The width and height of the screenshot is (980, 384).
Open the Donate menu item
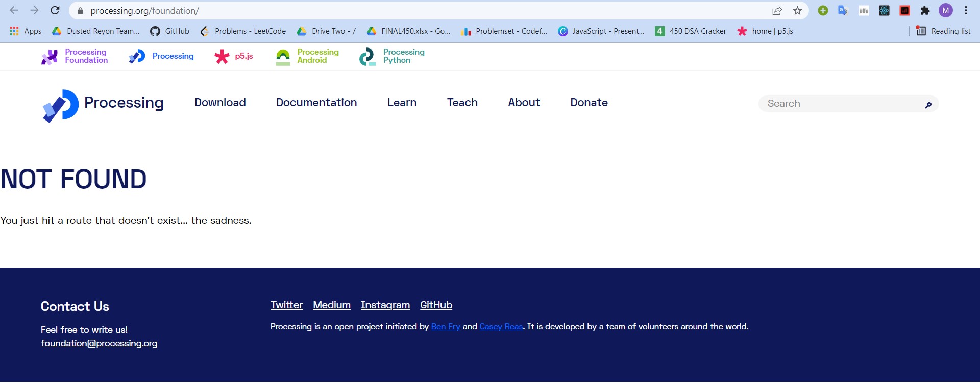point(589,103)
